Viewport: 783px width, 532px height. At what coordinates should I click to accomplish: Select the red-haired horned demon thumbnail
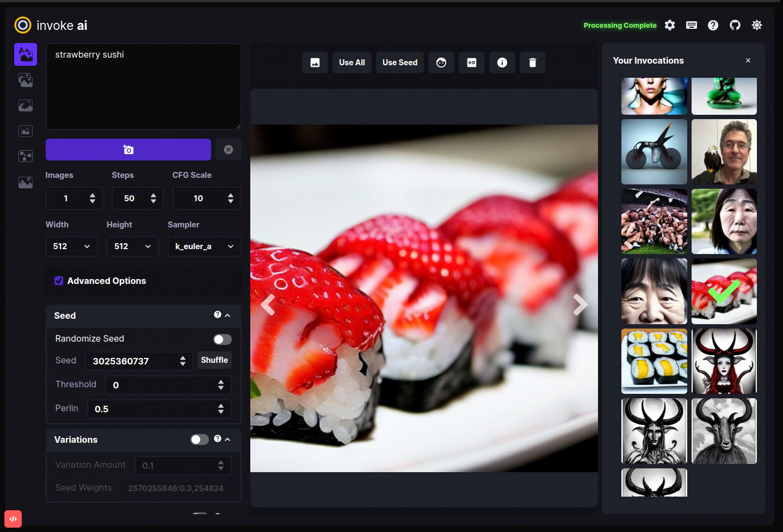[724, 361]
